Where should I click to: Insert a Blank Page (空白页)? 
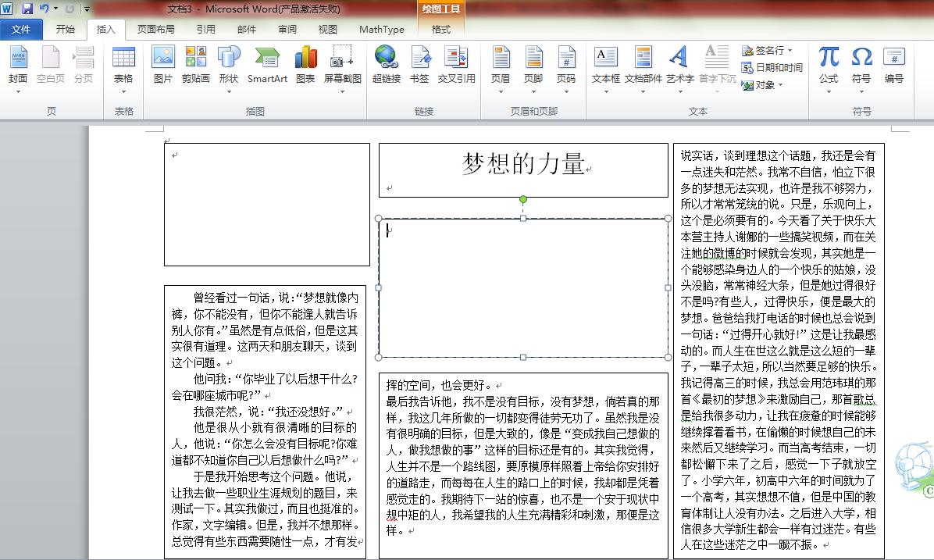[x=50, y=66]
